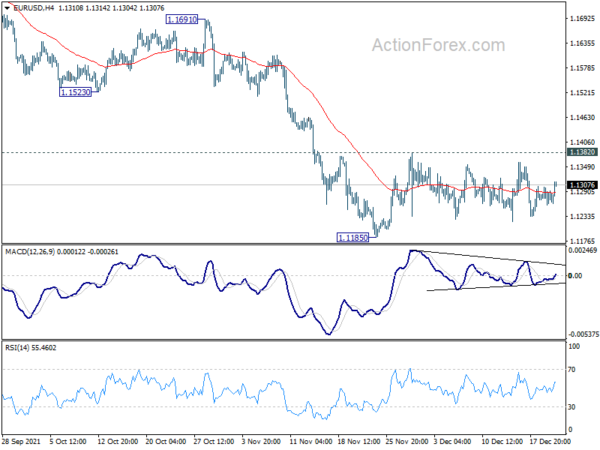
Task: Click the MACD -0.005375 scale value
Action: coord(583,334)
